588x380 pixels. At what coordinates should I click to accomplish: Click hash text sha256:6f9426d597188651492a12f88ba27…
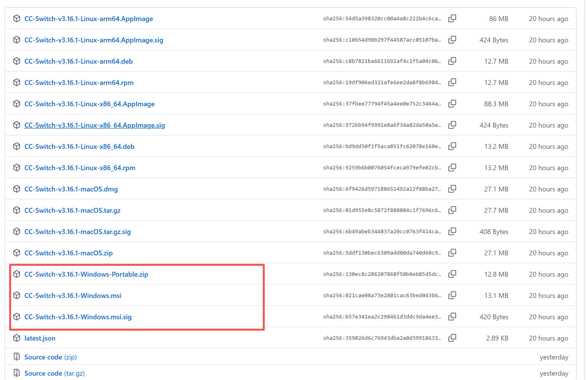(382, 189)
